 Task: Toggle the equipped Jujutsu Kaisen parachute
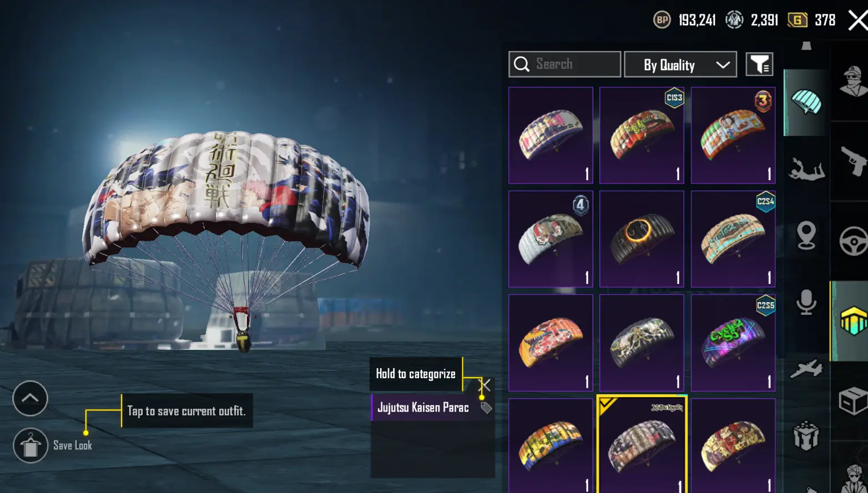coord(642,444)
